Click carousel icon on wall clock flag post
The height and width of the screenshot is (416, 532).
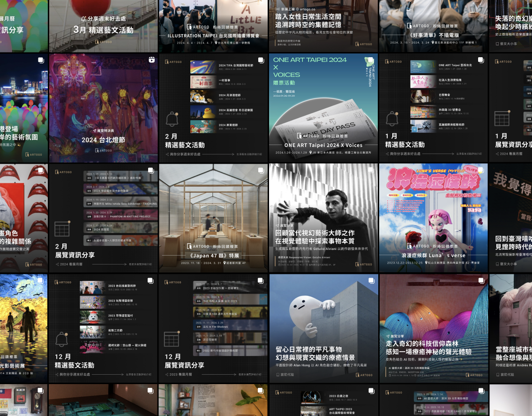(40, 391)
